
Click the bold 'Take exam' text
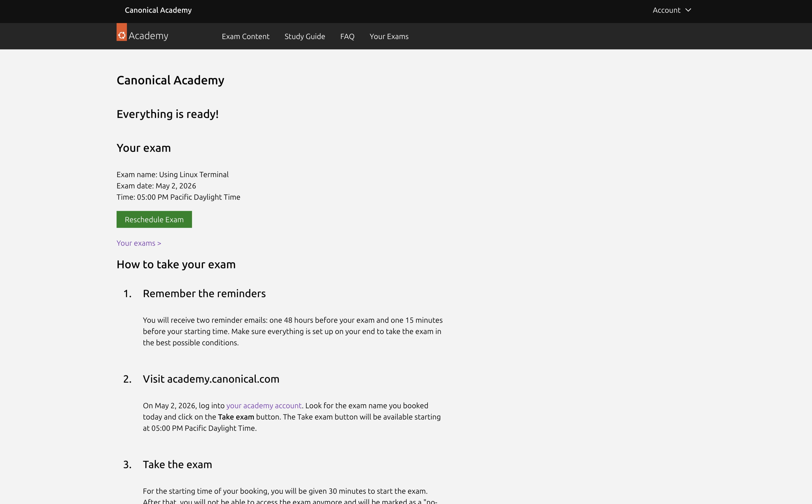[x=236, y=417]
